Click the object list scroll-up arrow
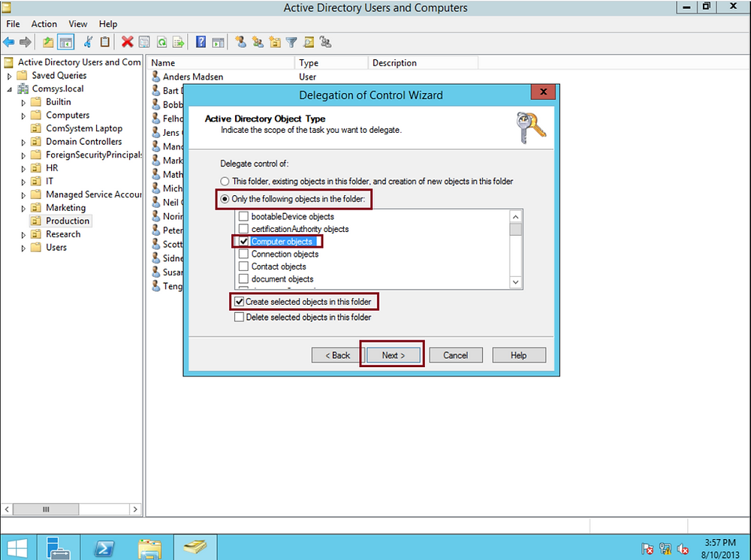 (x=515, y=217)
